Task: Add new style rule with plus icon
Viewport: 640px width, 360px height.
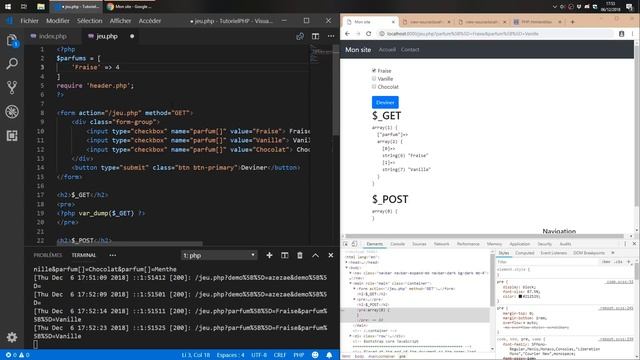Action: tap(629, 262)
